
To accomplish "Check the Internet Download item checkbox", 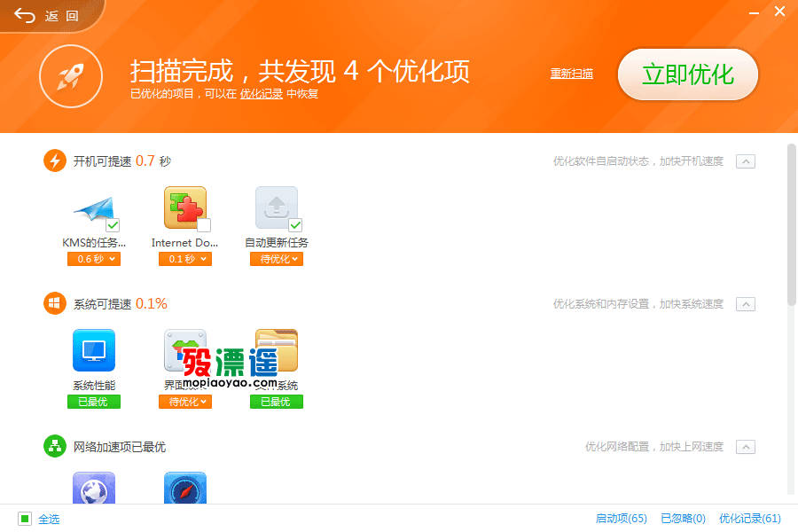I will click(x=204, y=225).
